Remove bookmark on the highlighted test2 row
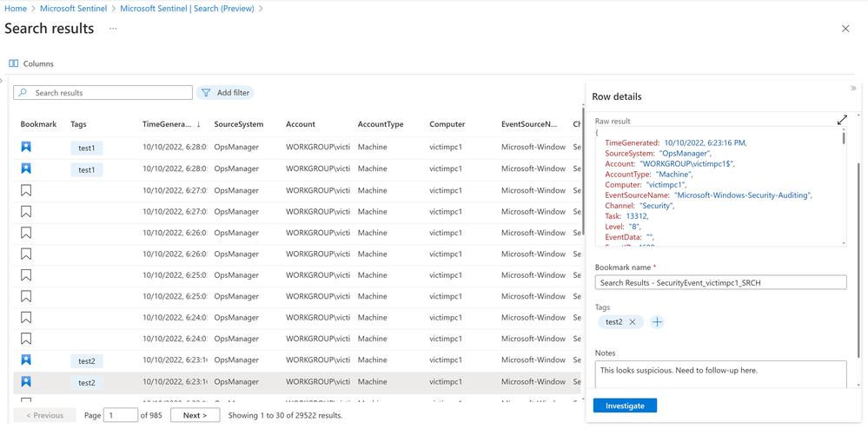 [x=26, y=381]
